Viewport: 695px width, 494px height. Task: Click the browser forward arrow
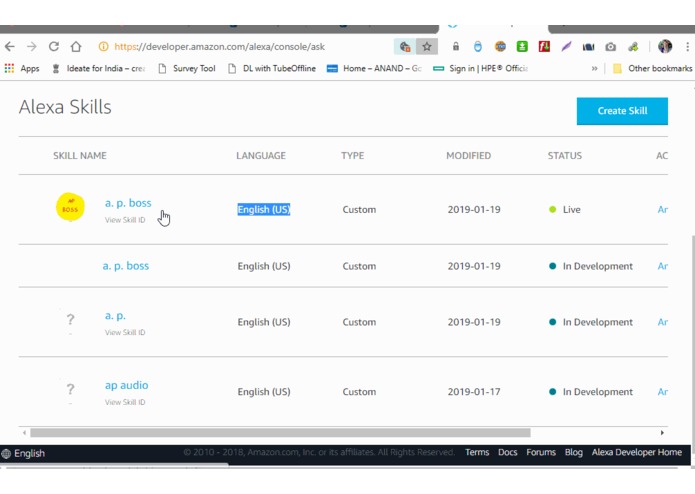point(31,47)
